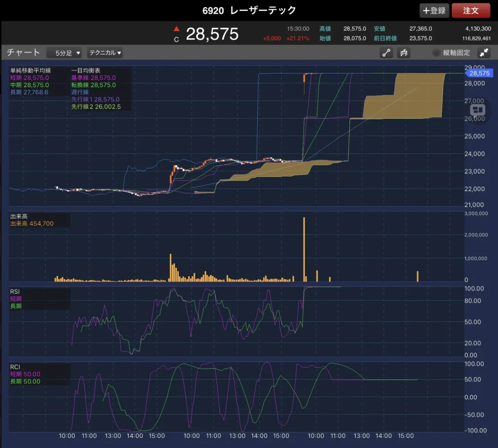Toggle the 縦軸固定 axis lock
This screenshot has height=448, width=498.
click(452, 53)
